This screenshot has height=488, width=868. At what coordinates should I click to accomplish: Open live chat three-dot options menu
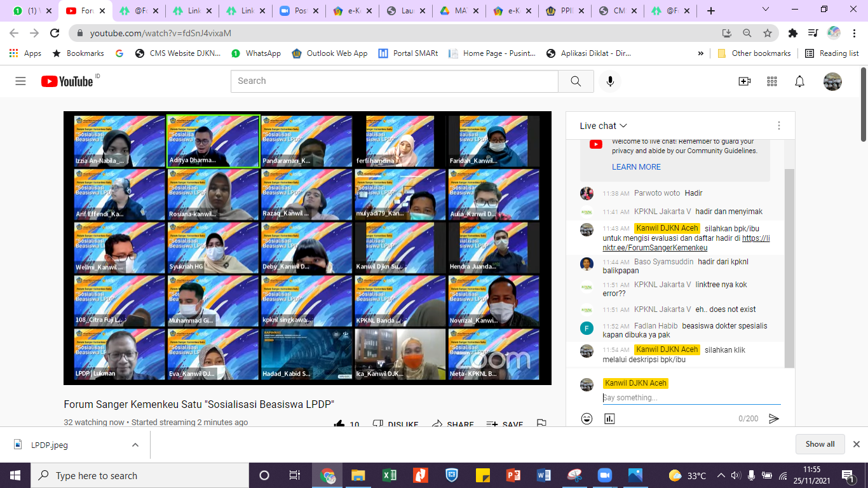coord(778,126)
